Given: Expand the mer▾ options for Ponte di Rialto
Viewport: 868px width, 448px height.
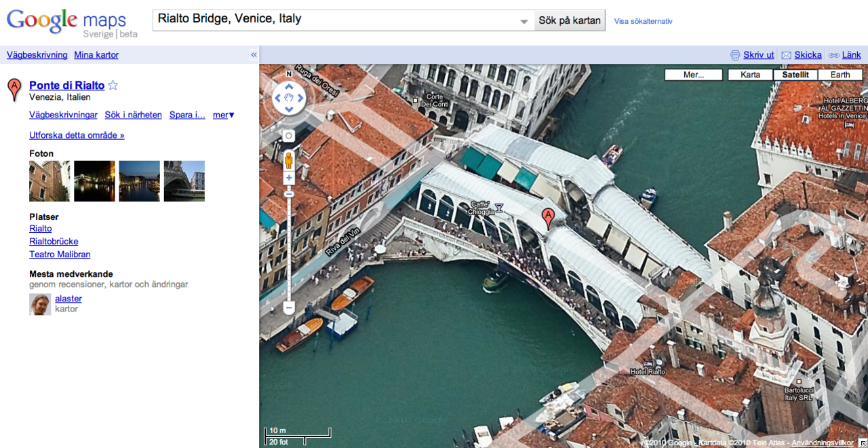Looking at the screenshot, I should coord(223,115).
